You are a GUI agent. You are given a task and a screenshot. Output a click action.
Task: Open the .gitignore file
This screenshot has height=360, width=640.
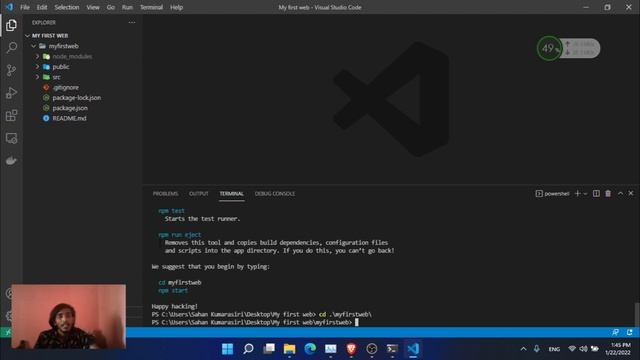pyautogui.click(x=65, y=87)
